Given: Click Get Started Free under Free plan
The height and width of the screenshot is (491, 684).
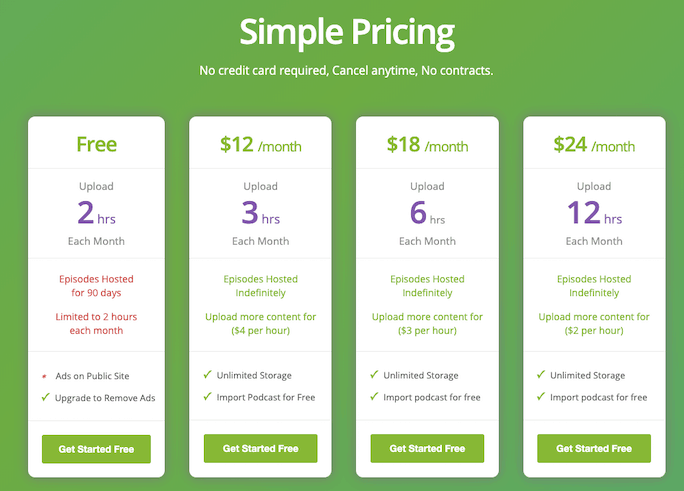Looking at the screenshot, I should [96, 449].
